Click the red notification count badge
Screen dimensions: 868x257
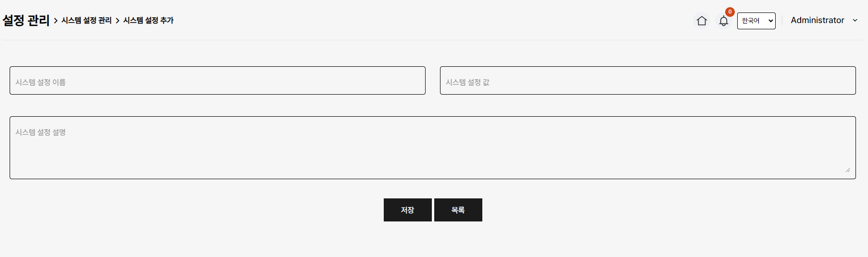tap(730, 12)
